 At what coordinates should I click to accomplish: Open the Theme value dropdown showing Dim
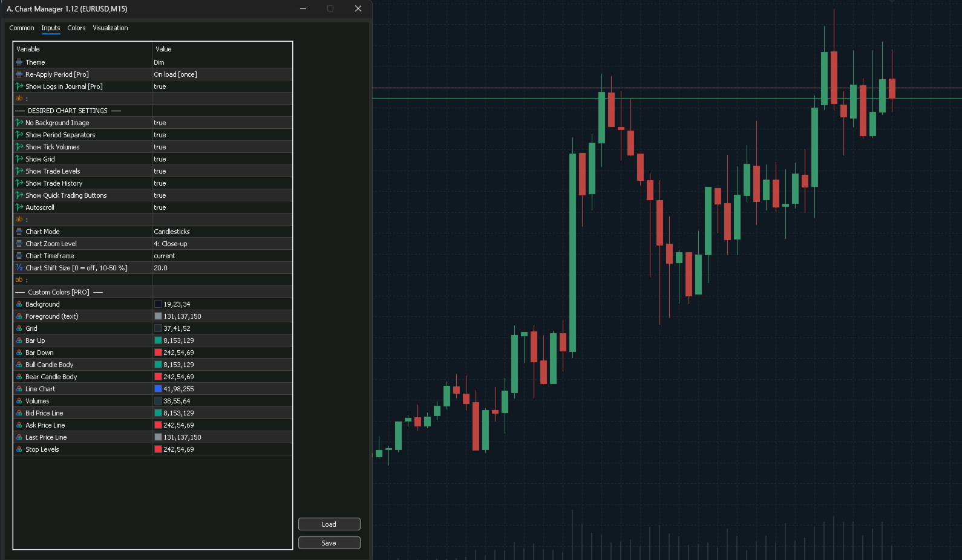[221, 62]
